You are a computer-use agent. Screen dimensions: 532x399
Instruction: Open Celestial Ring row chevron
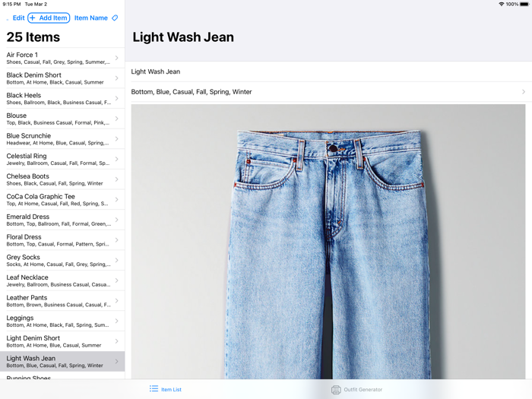pyautogui.click(x=117, y=159)
